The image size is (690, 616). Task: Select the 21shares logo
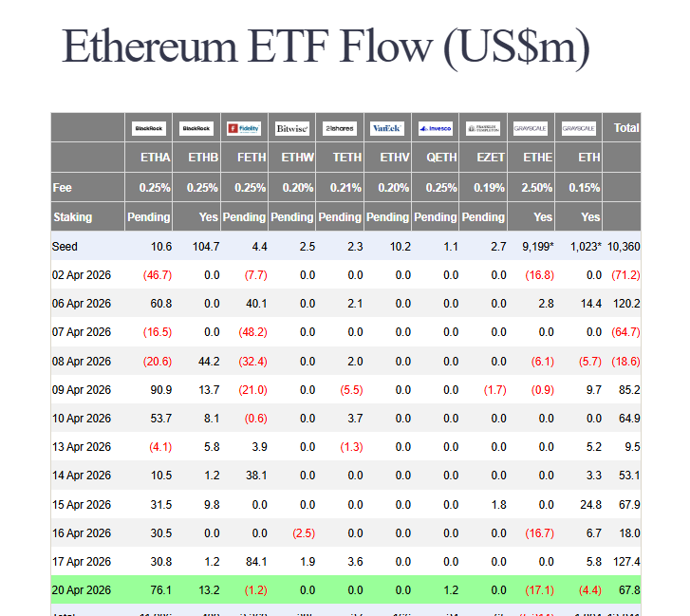coord(340,128)
